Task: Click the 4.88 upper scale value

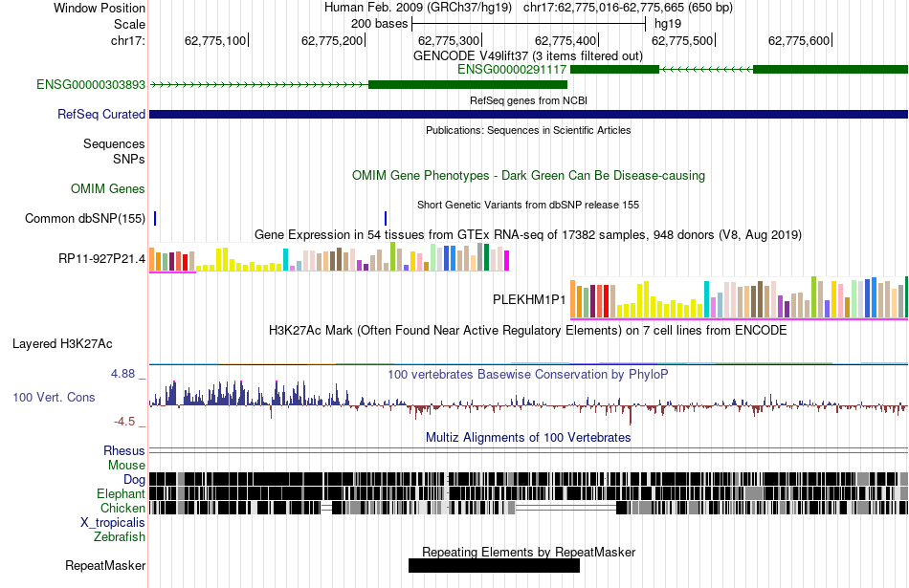Action: 122,374
